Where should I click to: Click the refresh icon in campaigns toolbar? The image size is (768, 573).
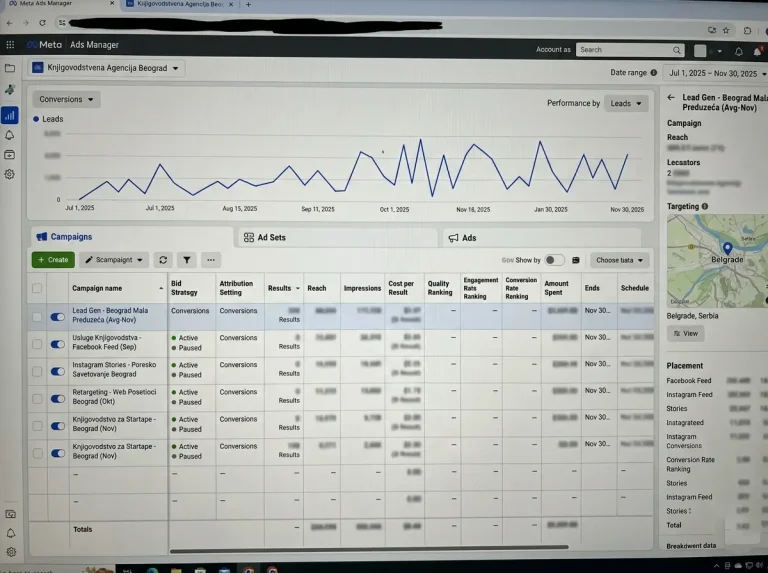tap(163, 260)
